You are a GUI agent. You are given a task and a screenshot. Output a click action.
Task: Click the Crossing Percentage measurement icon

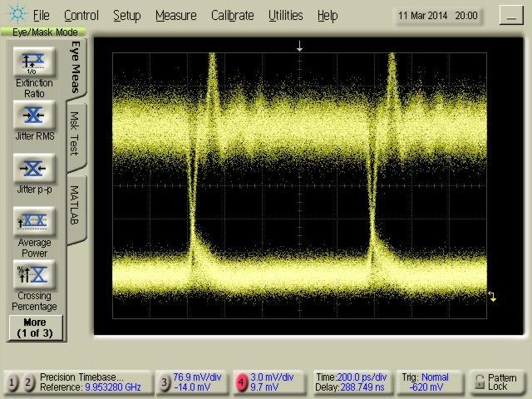34,274
